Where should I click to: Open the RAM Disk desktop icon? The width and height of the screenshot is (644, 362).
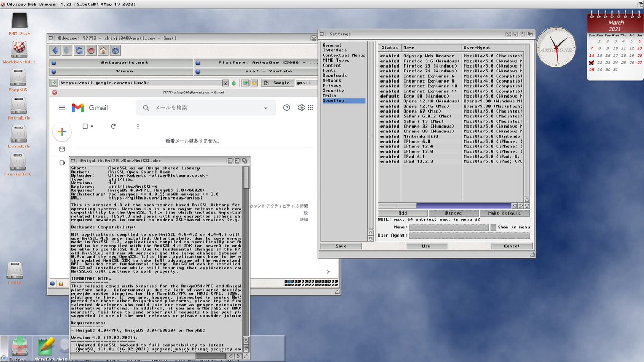[20, 24]
